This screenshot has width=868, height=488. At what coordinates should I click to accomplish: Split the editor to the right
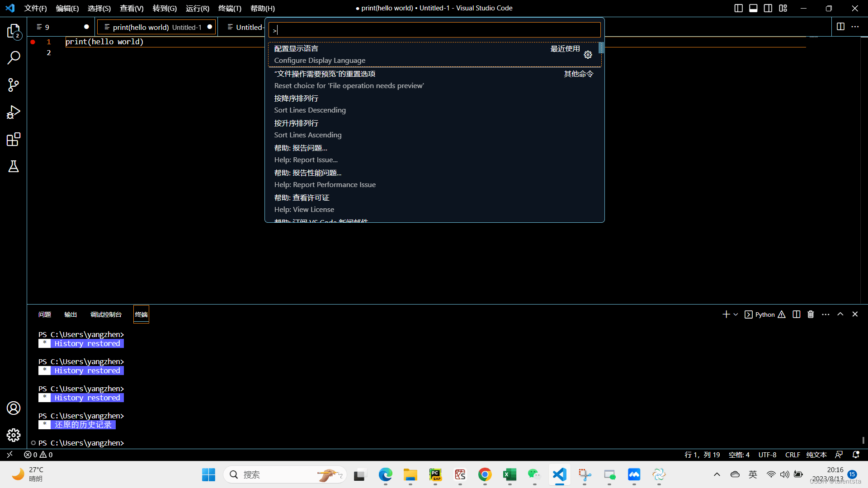[x=840, y=27]
